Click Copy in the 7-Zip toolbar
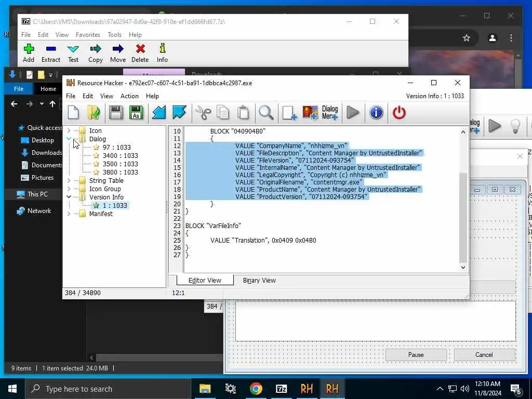 tap(96, 54)
